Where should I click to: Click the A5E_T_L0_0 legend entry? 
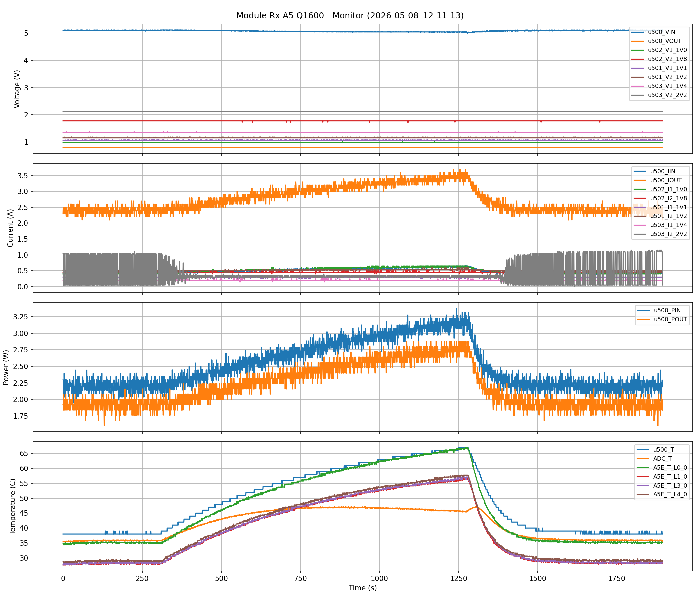click(662, 468)
